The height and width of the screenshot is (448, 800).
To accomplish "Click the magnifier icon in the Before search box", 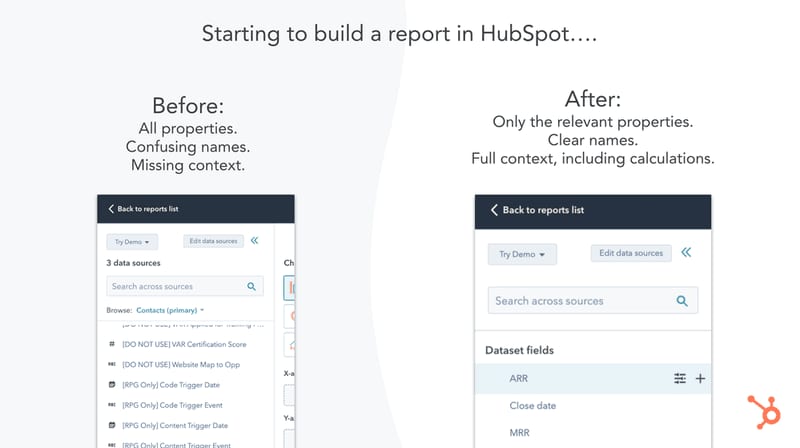I will point(252,286).
